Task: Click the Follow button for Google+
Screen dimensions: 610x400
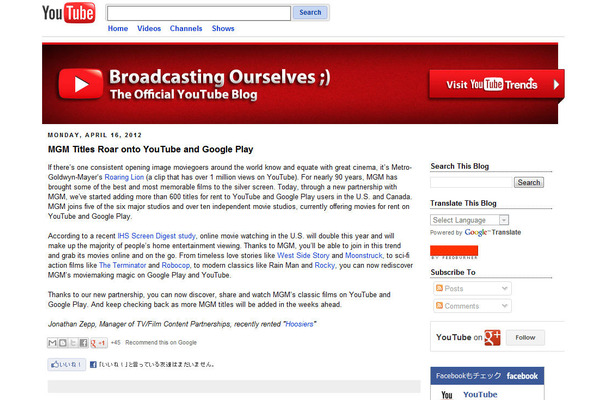Action: (525, 337)
